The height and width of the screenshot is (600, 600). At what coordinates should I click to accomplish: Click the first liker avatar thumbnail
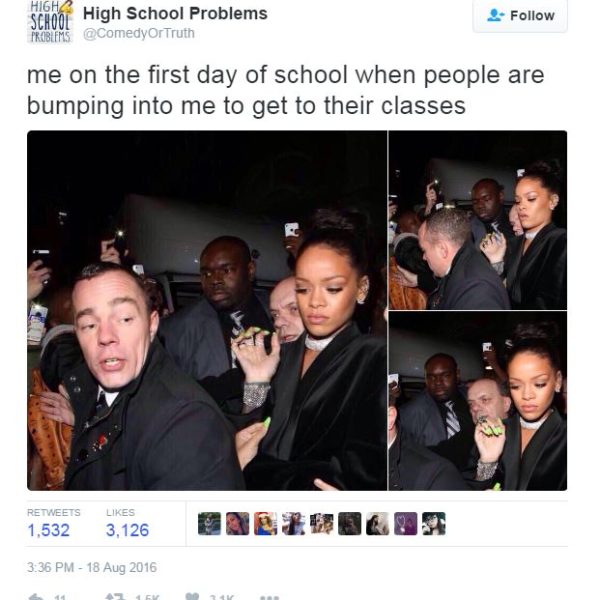(209, 523)
